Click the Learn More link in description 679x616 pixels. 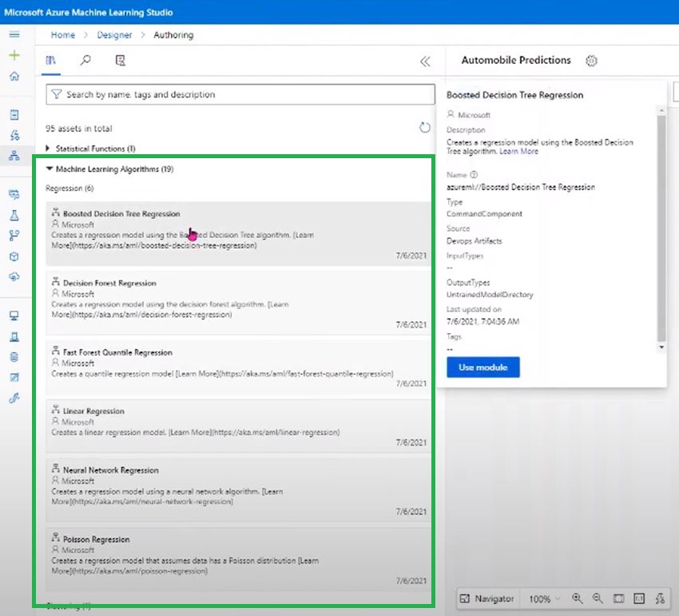pos(518,151)
